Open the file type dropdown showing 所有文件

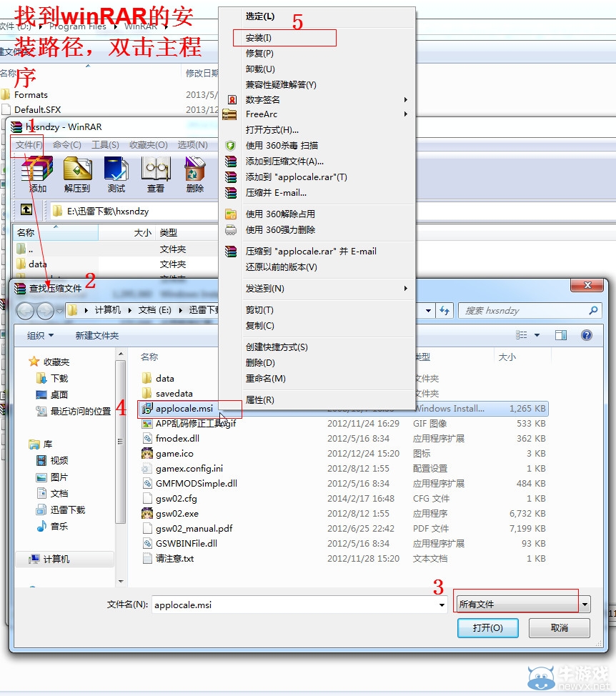(x=523, y=604)
